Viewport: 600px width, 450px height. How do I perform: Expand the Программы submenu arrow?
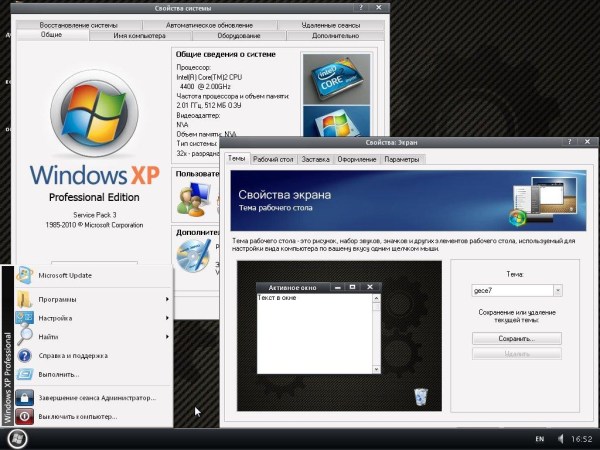tap(167, 299)
